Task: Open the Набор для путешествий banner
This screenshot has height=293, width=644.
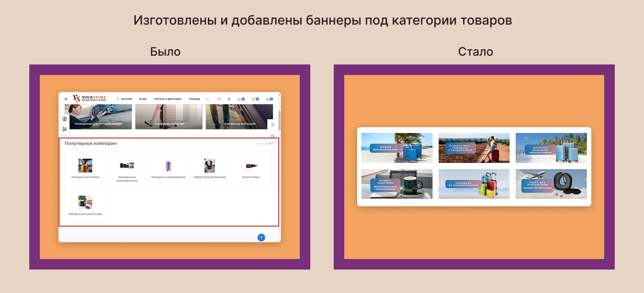Action: click(x=551, y=184)
